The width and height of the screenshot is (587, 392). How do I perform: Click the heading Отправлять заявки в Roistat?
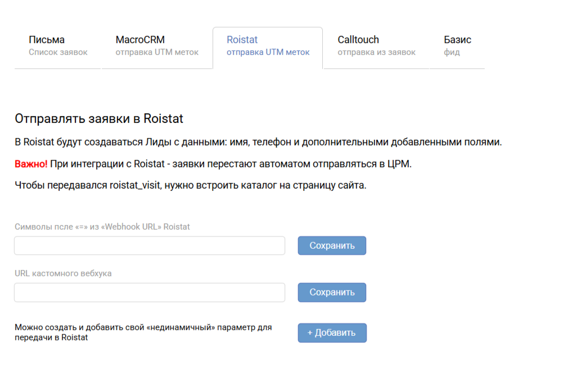click(x=99, y=118)
